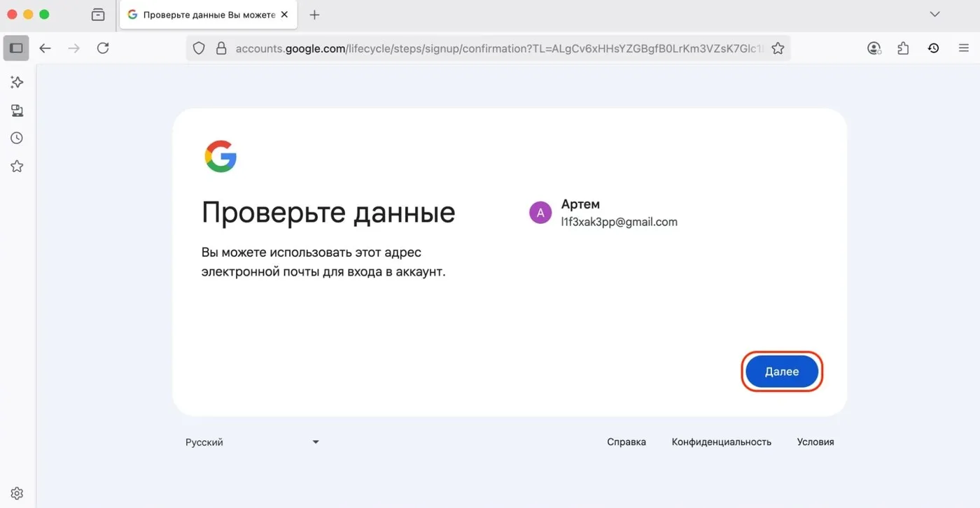The height and width of the screenshot is (508, 980).
Task: Click the email l1f3xak3pp@gmail.com
Action: click(619, 222)
